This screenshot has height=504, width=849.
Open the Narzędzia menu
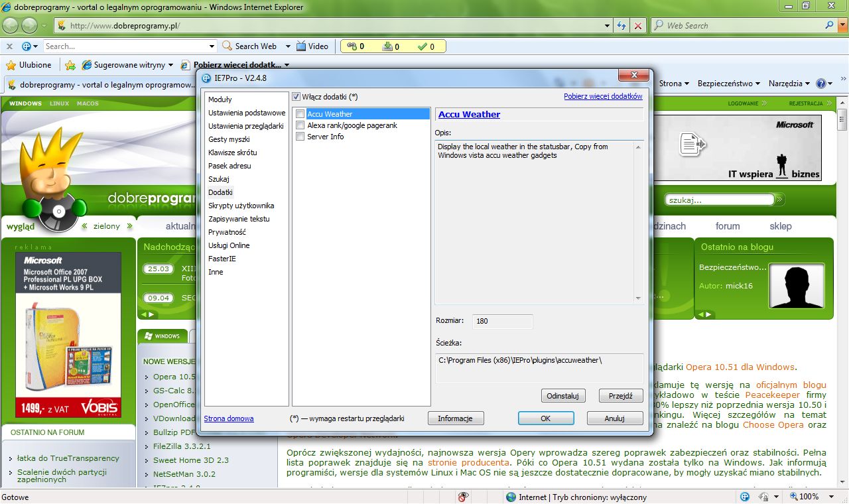789,84
